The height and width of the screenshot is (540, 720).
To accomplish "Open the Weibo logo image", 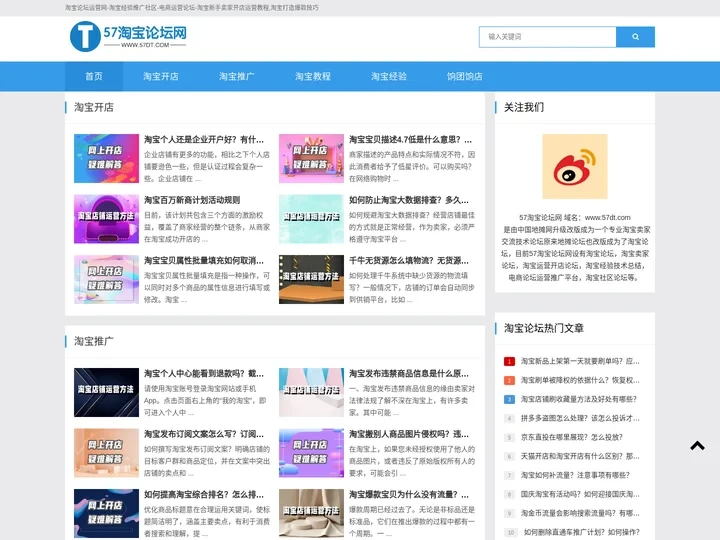I will coord(575,166).
